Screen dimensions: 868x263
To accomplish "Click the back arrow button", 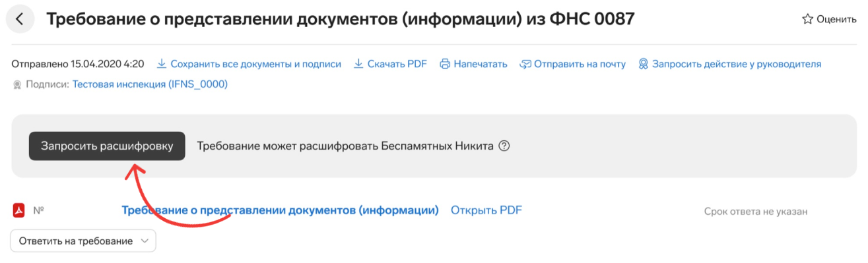I will [20, 20].
